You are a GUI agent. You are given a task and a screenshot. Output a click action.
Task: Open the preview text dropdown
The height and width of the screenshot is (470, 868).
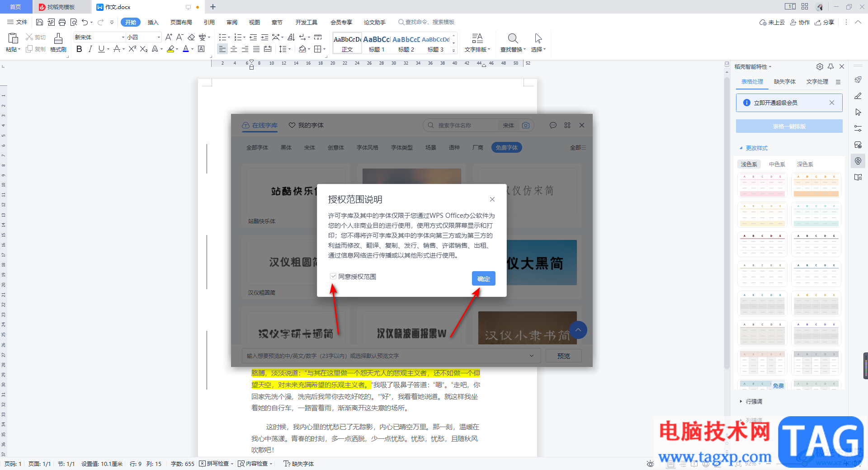coord(532,356)
